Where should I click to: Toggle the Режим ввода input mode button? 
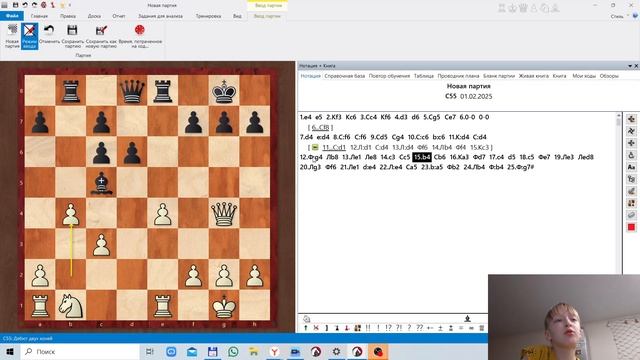point(29,36)
